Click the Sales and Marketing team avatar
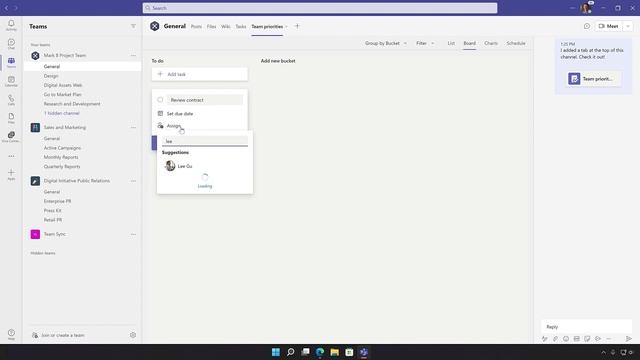 point(35,127)
